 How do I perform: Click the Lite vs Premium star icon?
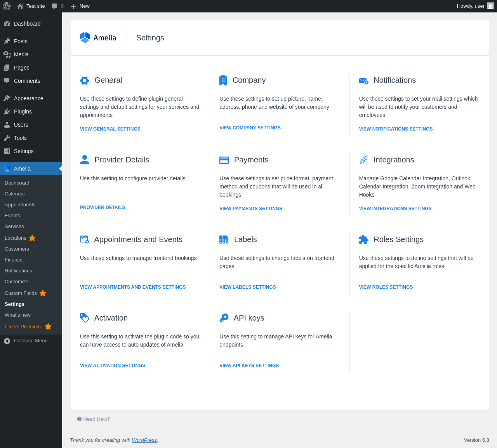click(x=48, y=326)
